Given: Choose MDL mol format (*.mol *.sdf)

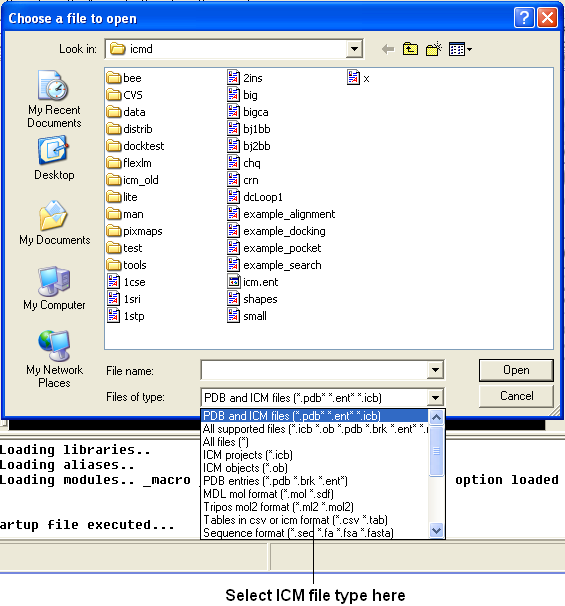Looking at the screenshot, I should click(268, 494).
